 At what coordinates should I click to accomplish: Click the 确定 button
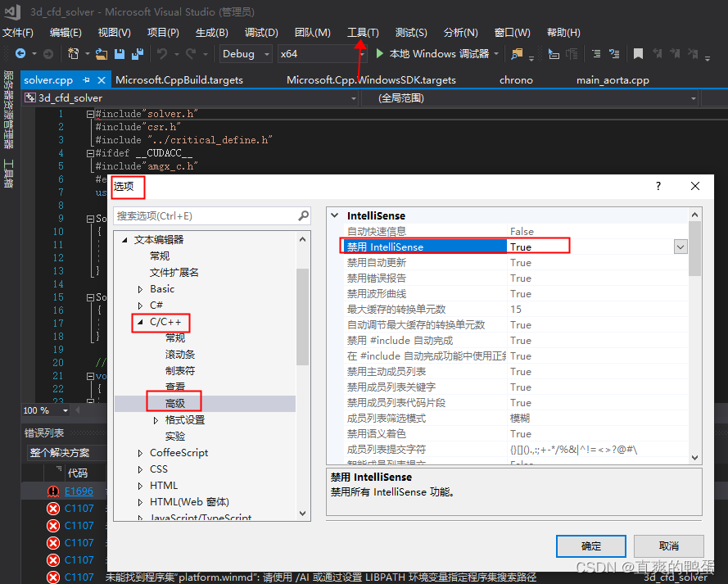pyautogui.click(x=591, y=546)
